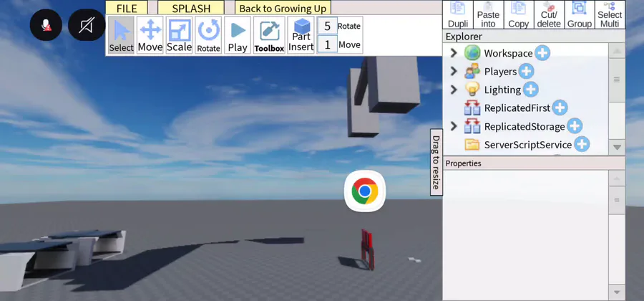The image size is (644, 301).
Task: Insert a new Part
Action: (x=301, y=35)
